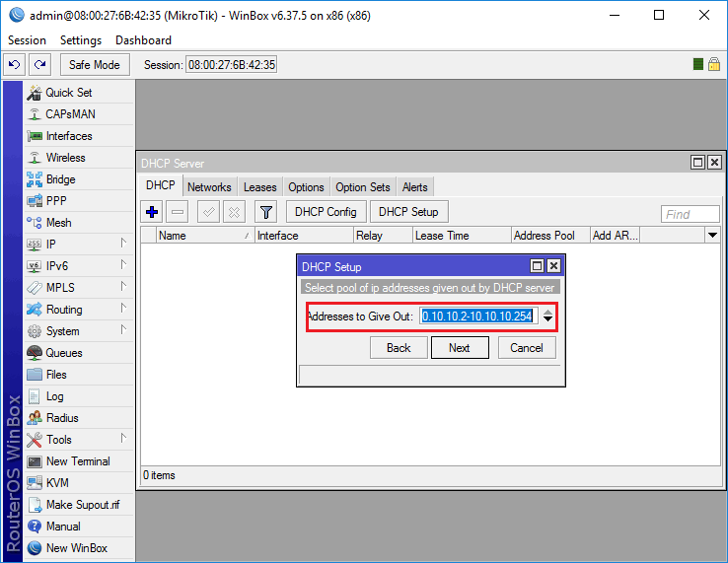
Task: Open the Wireless sidebar entry
Action: click(79, 158)
